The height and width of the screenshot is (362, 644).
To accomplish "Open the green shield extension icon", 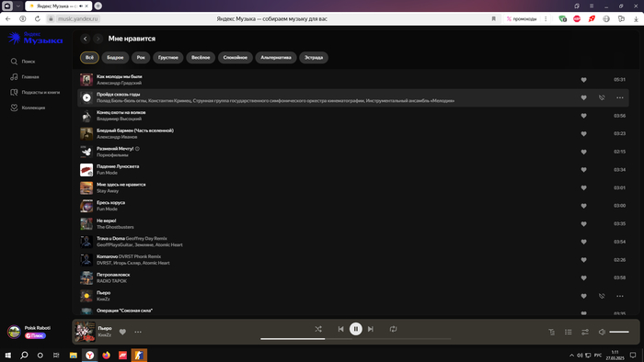I will coord(562,19).
